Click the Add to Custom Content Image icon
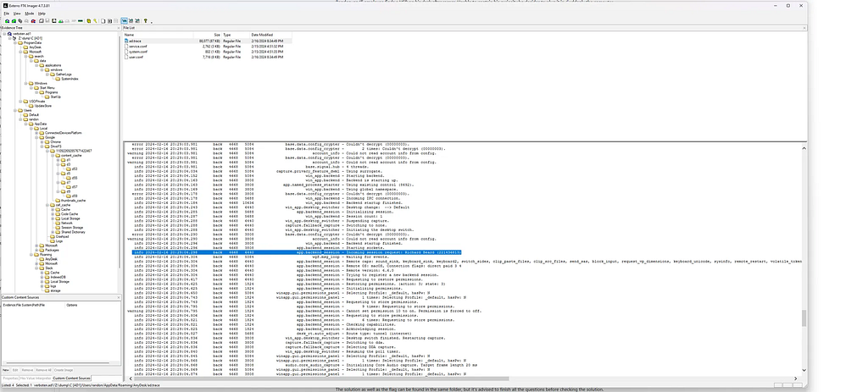The height and width of the screenshot is (392, 868). pos(61,21)
